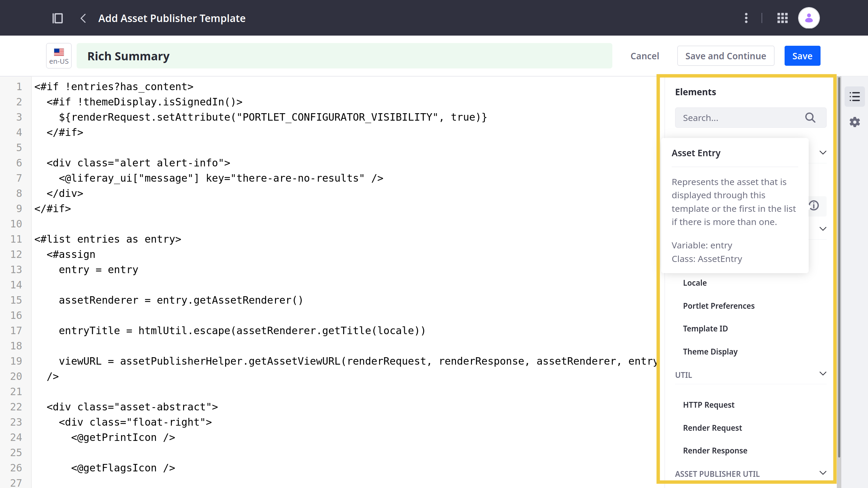Click the user avatar icon top right
Viewport: 868px width, 488px height.
pos(809,18)
